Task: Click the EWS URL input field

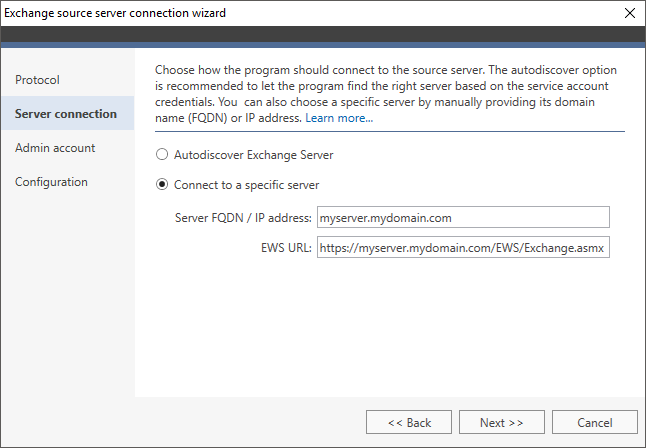Action: (x=463, y=247)
